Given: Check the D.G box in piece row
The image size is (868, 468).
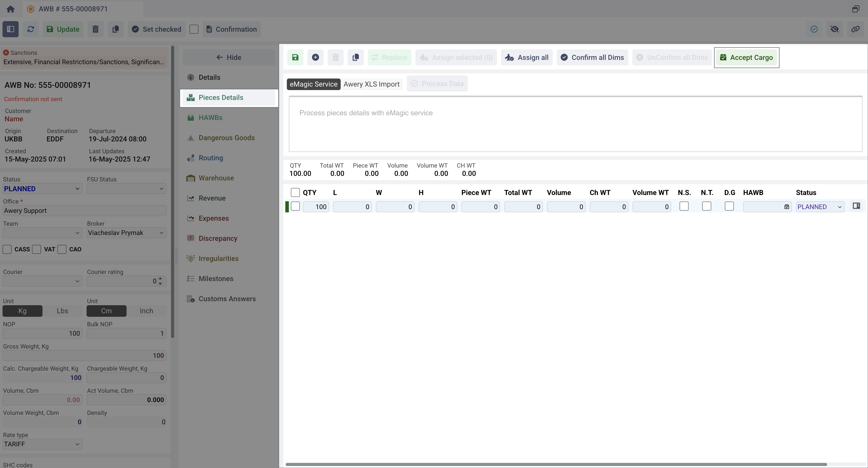Looking at the screenshot, I should point(729,206).
